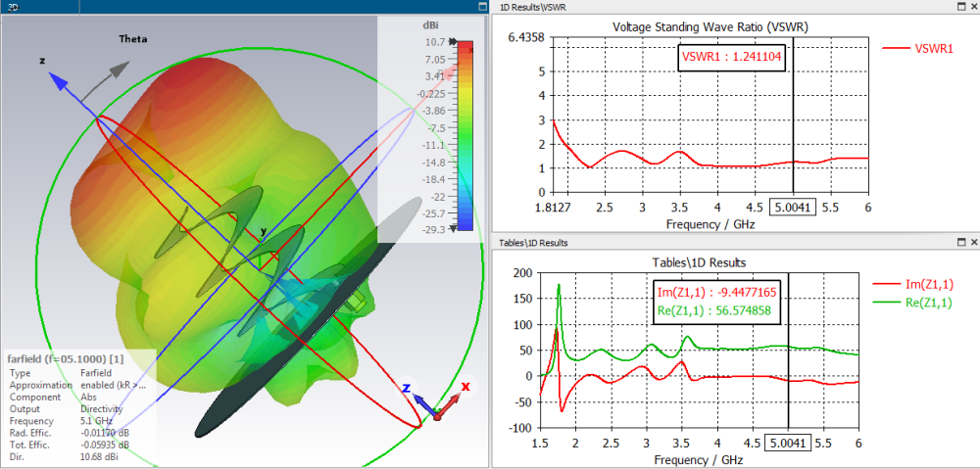
Task: Click the dBi unit label above color scale
Action: point(431,26)
